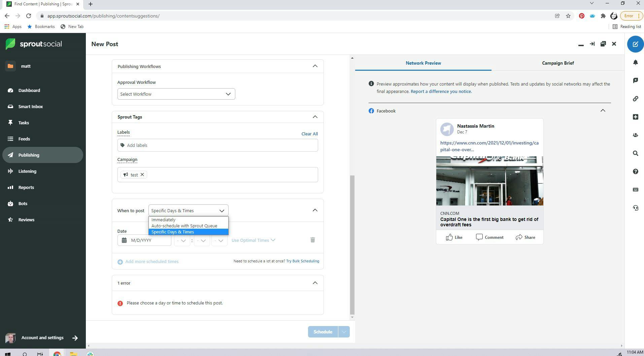Click the composer vertical scrollbar
This screenshot has width=644, height=356.
click(x=352, y=244)
